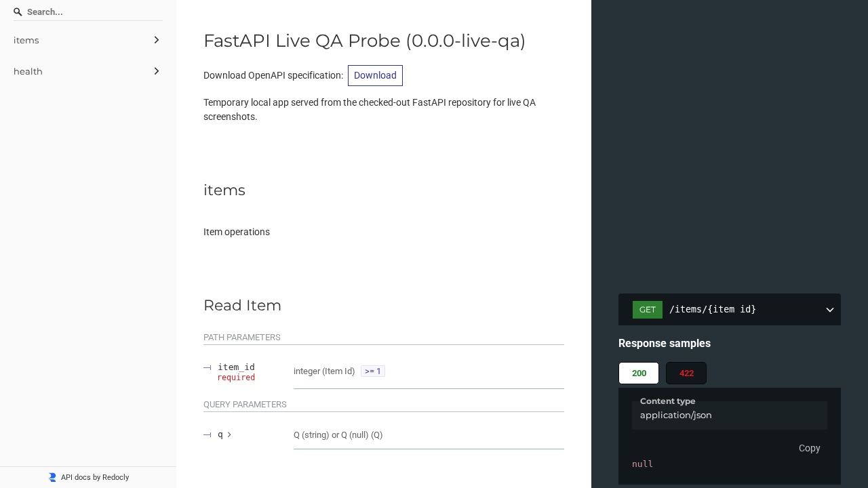Click the Response samples heading
This screenshot has height=488, width=868.
click(665, 343)
